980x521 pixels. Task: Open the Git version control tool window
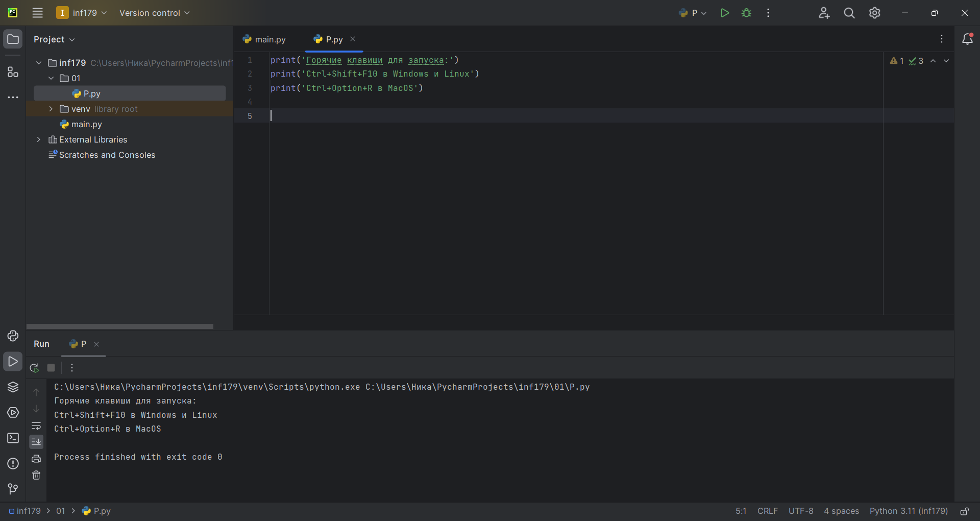[13, 489]
